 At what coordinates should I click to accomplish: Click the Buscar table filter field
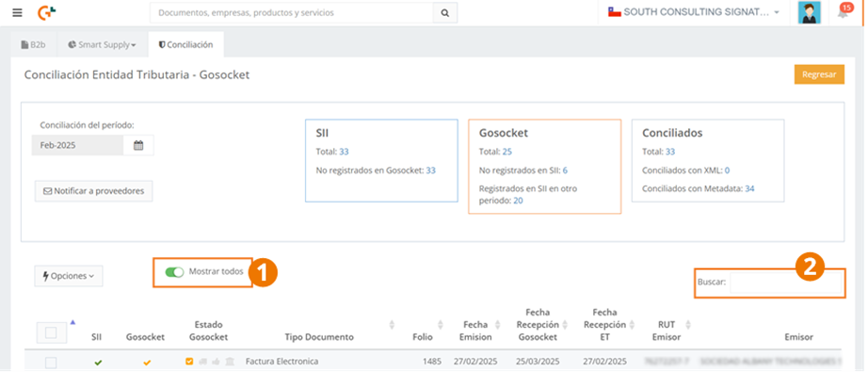pyautogui.click(x=785, y=283)
